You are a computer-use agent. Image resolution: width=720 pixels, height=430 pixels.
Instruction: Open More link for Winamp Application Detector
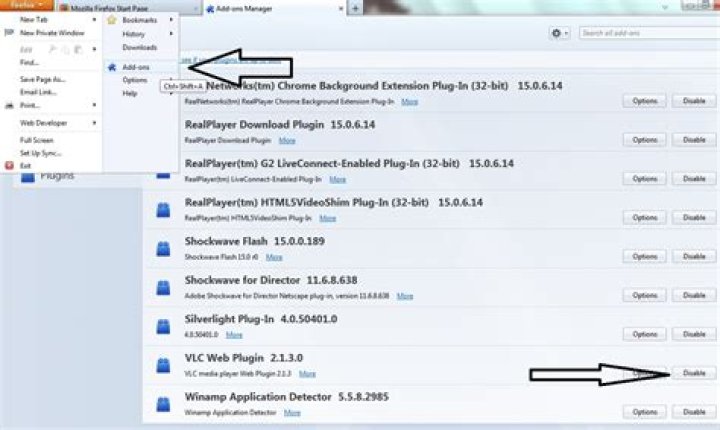[292, 413]
